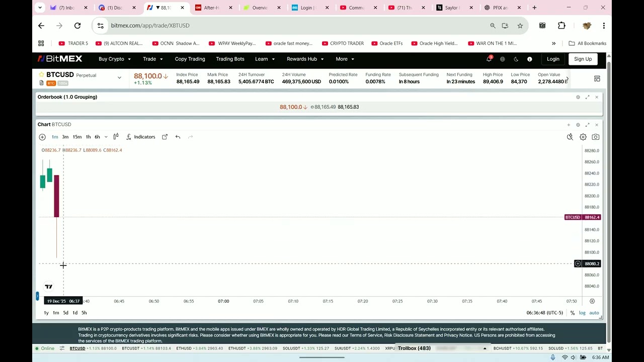Pop out chart in new window
Screen dimensions: 644x362
click(x=165, y=137)
